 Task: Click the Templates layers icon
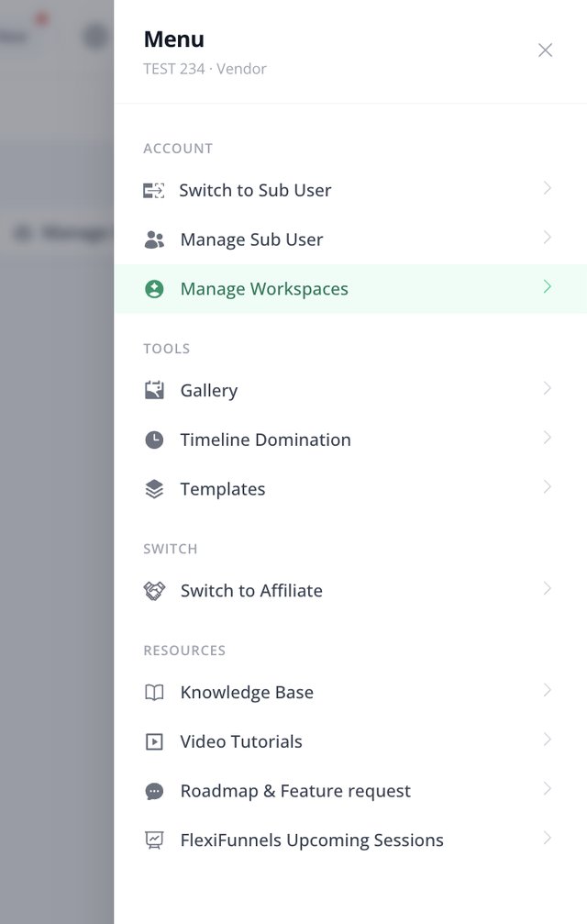pos(154,488)
